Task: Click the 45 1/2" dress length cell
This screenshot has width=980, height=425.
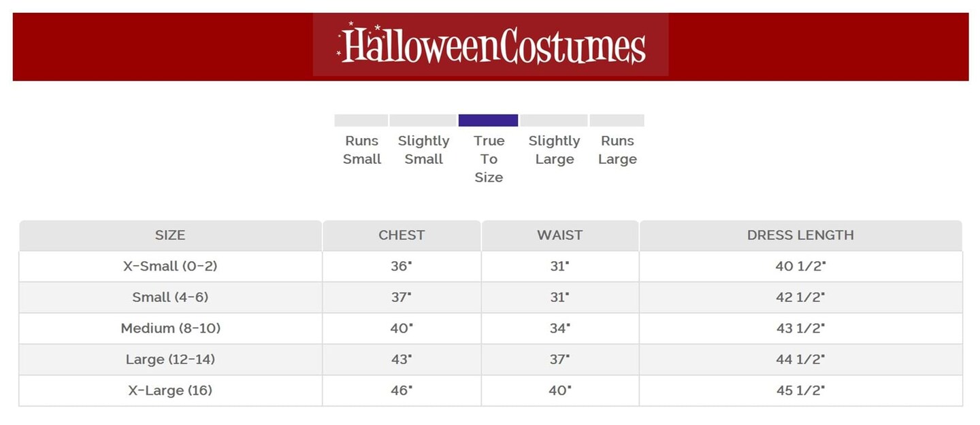Action: pyautogui.click(x=800, y=390)
